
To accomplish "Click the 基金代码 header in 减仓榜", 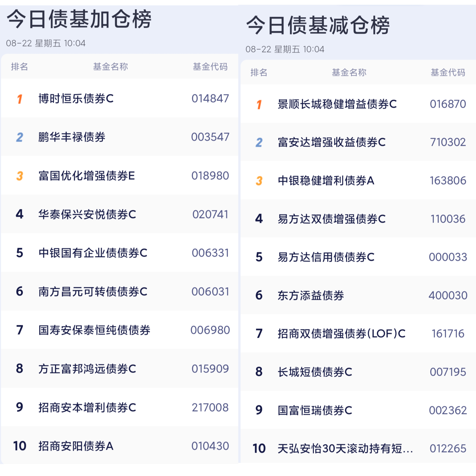I will [448, 72].
